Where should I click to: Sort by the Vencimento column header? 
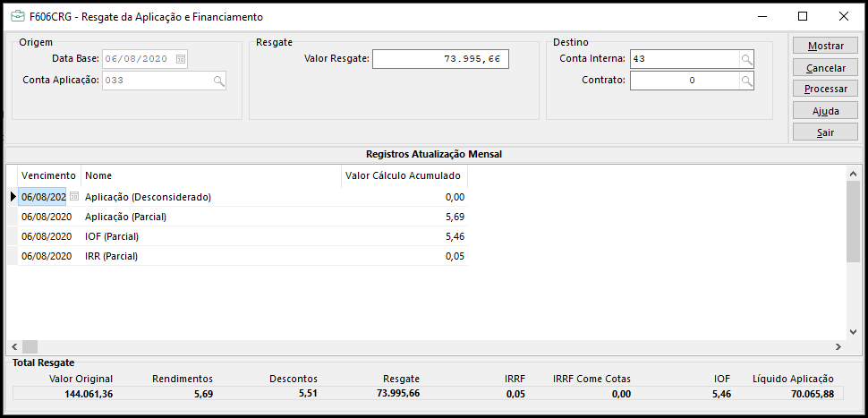point(48,175)
